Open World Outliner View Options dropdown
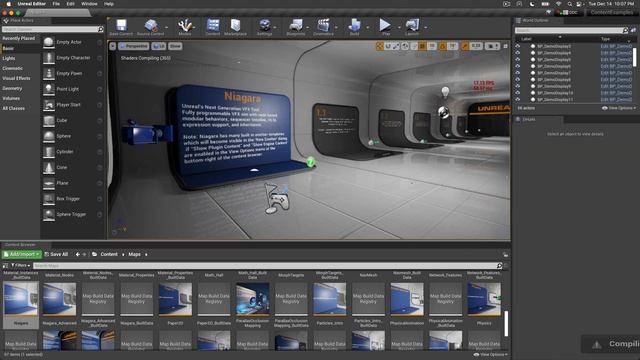Screen dimensions: 640x360 [x=619, y=108]
